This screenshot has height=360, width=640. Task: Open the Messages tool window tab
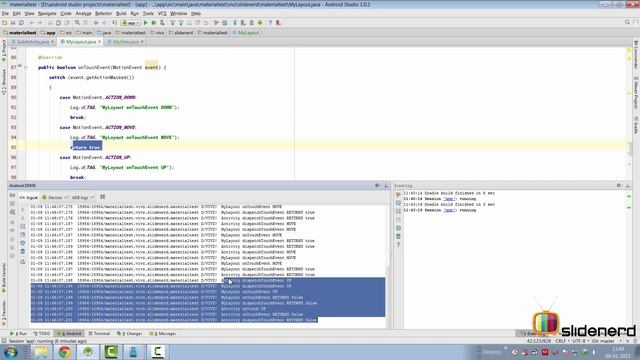pyautogui.click(x=163, y=334)
